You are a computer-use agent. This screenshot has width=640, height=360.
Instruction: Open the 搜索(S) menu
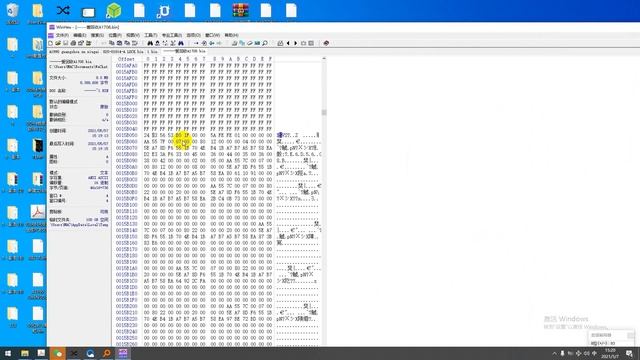97,35
